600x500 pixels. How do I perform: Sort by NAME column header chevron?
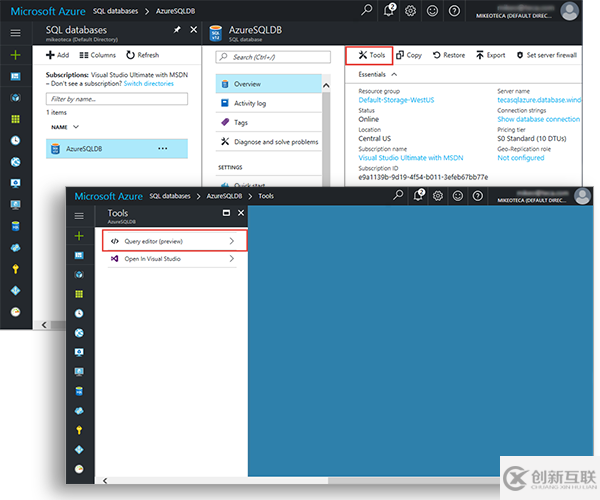[x=76, y=127]
